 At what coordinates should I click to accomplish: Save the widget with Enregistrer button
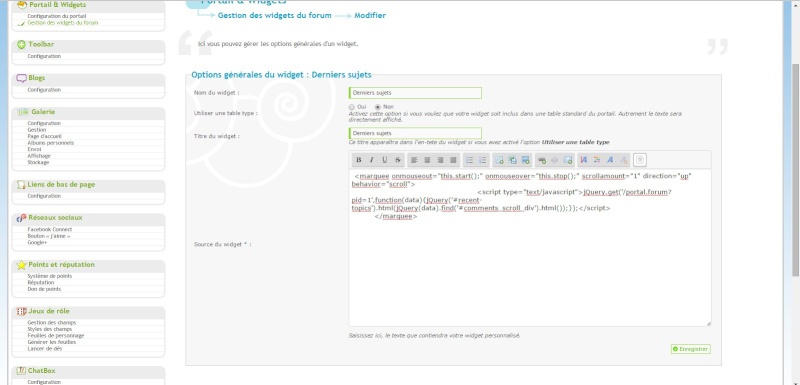pyautogui.click(x=690, y=349)
